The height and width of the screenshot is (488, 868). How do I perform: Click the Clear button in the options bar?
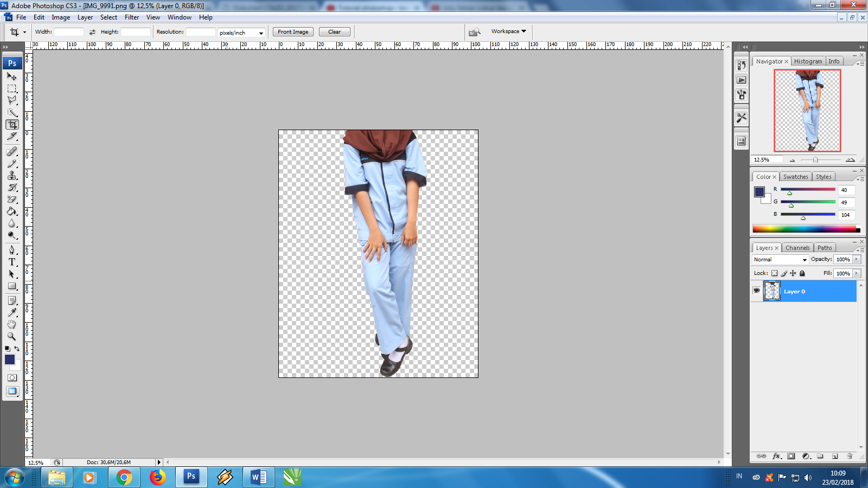[x=334, y=31]
